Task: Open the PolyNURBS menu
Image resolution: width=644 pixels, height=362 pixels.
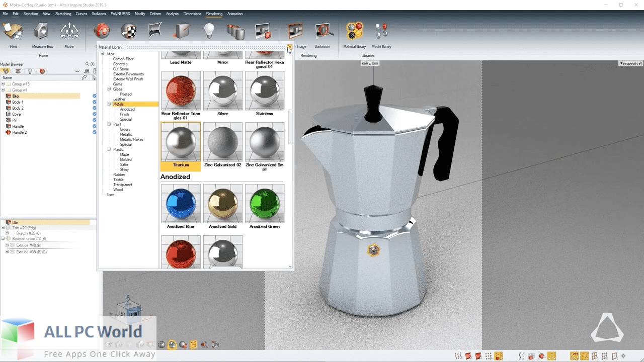Action: 120,14
